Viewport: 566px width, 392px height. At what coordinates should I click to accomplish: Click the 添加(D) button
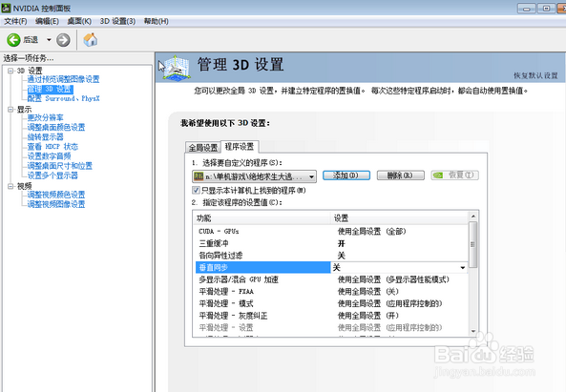346,175
